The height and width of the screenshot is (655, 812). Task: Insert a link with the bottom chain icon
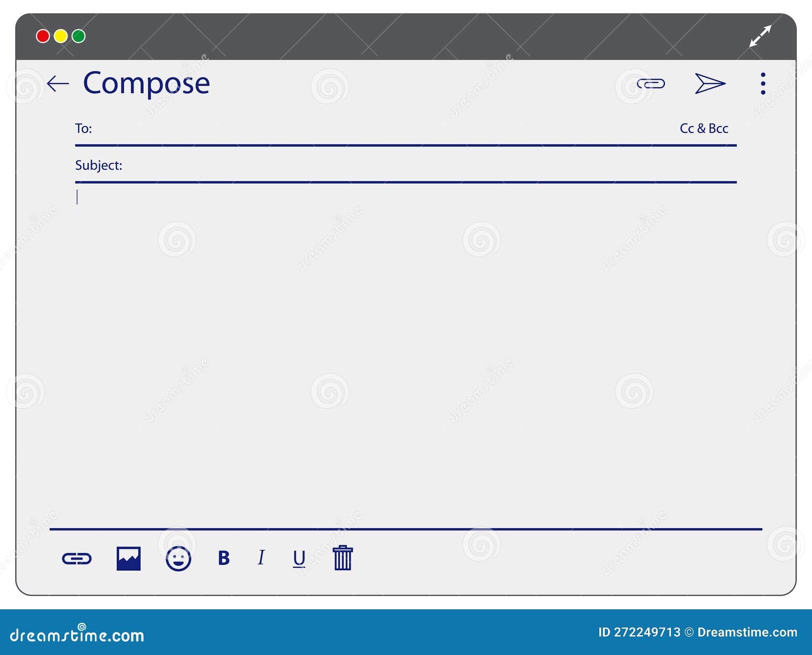coord(77,559)
